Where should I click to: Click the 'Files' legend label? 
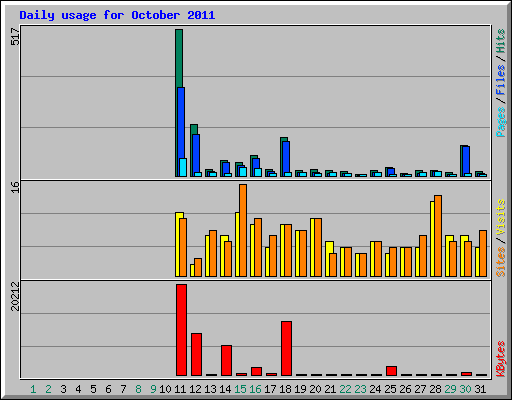501,80
